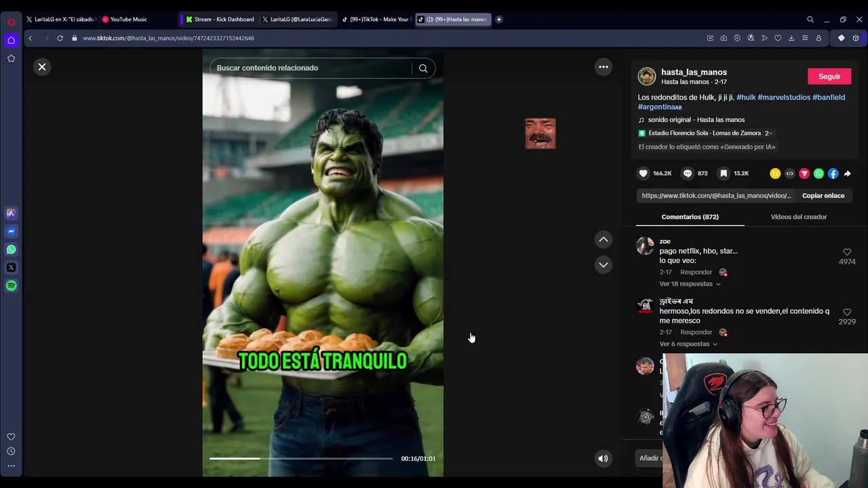868x488 pixels.
Task: Take a snapshot with the camera toolbar icon
Action: [724, 39]
